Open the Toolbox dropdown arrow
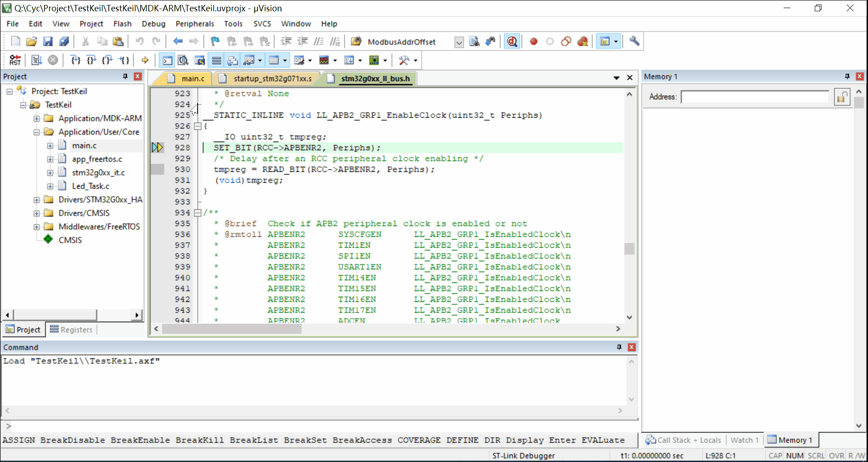 [416, 60]
